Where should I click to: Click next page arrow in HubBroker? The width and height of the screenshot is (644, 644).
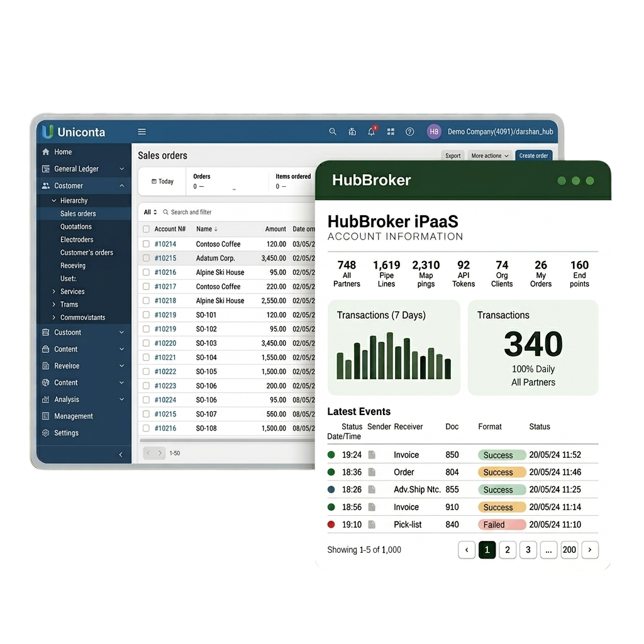pyautogui.click(x=590, y=550)
